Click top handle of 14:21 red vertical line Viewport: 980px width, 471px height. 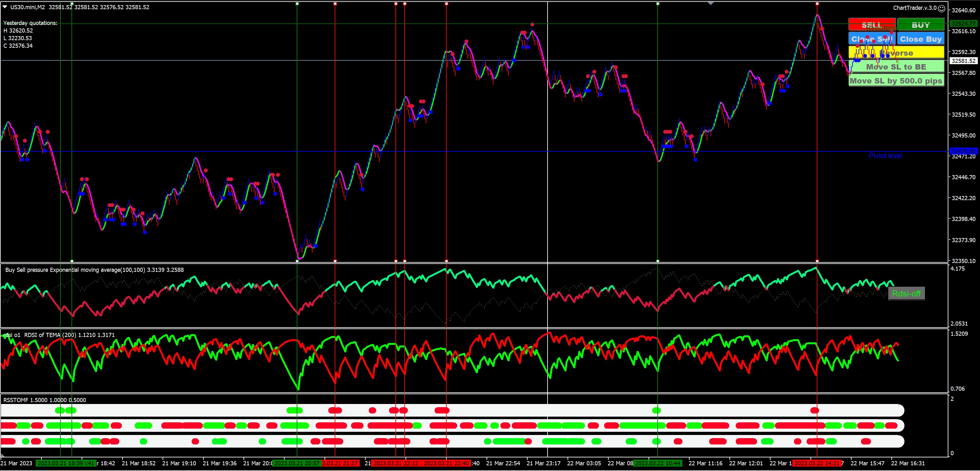[817, 4]
